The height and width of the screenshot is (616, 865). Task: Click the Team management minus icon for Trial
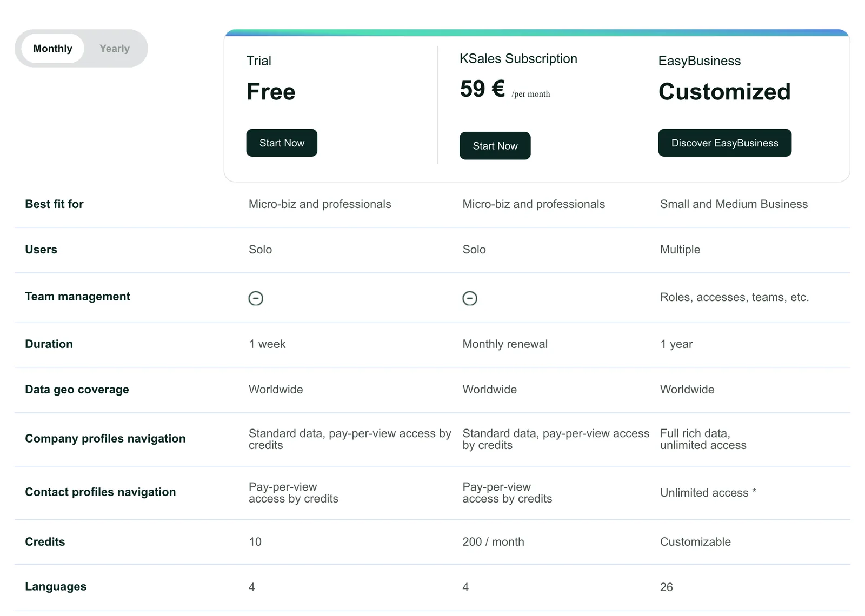(x=256, y=298)
